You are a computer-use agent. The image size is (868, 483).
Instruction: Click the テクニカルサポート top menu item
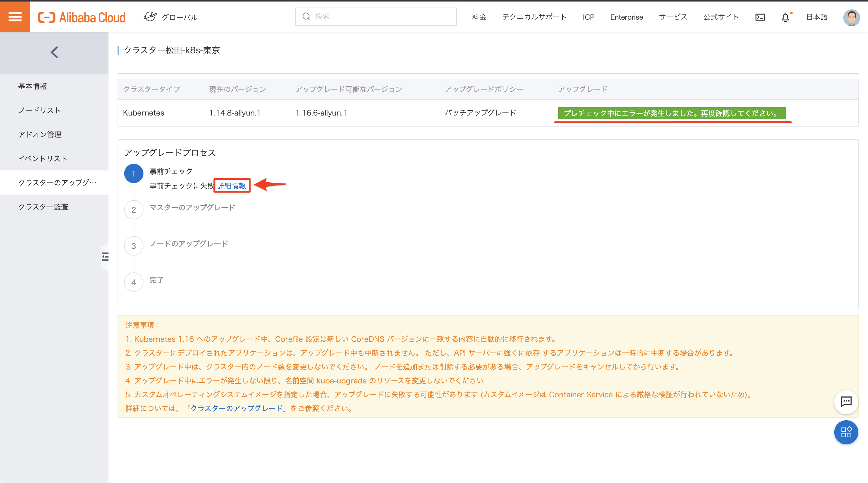click(534, 17)
